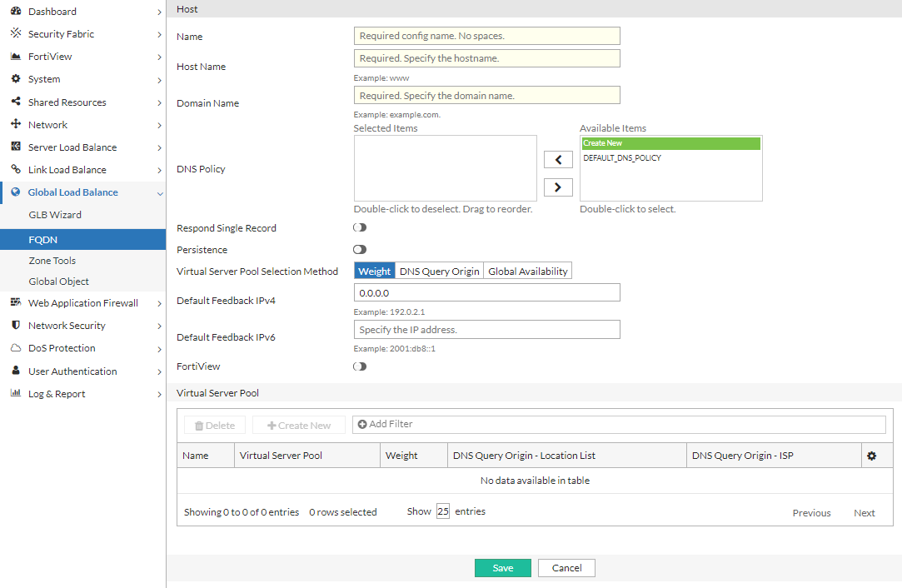The image size is (902, 588).
Task: Click the Dashboard gauge icon in sidebar
Action: point(15,12)
